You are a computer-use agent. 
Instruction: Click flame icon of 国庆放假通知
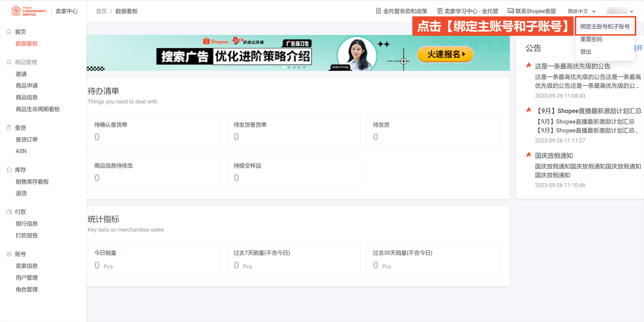click(529, 155)
